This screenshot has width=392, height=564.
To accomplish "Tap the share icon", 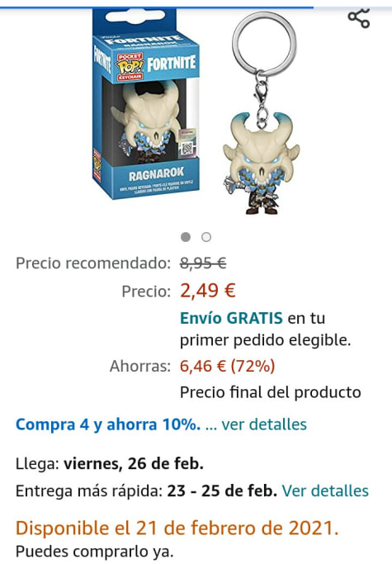I will pyautogui.click(x=358, y=17).
